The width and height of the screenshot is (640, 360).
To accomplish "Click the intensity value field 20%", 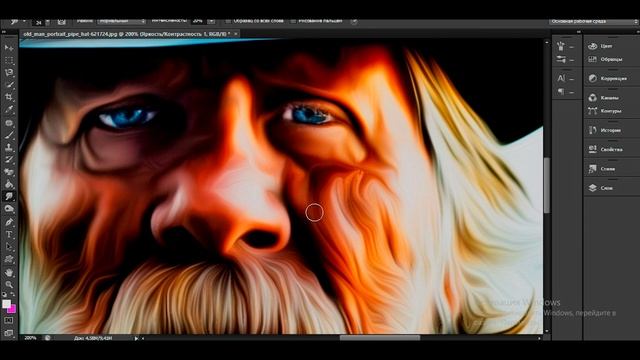I will [199, 21].
